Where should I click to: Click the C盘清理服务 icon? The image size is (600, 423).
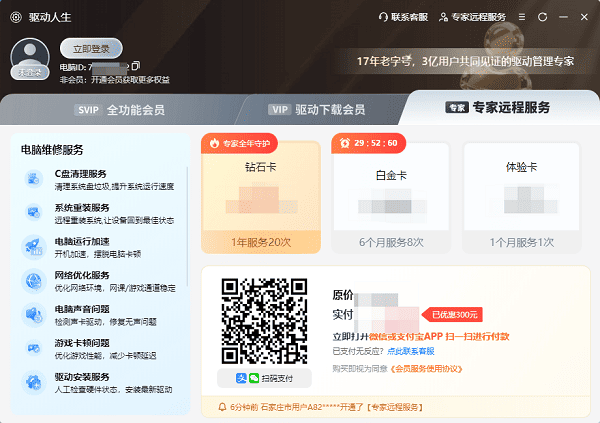pyautogui.click(x=34, y=179)
